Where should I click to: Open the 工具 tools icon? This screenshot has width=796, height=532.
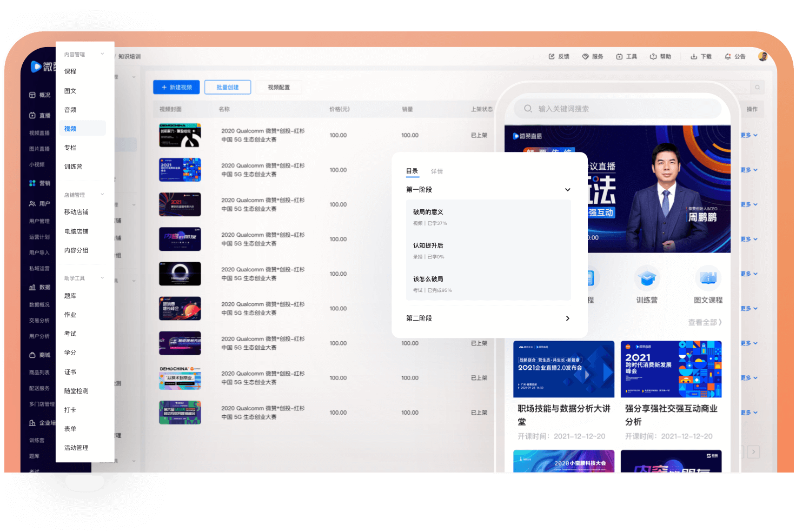tap(619, 57)
